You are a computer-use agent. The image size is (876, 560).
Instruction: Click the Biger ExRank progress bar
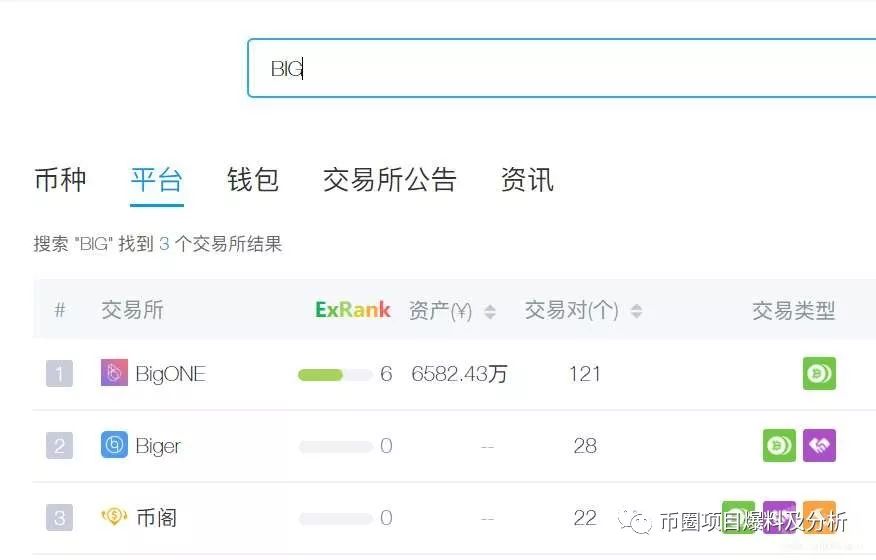point(335,447)
